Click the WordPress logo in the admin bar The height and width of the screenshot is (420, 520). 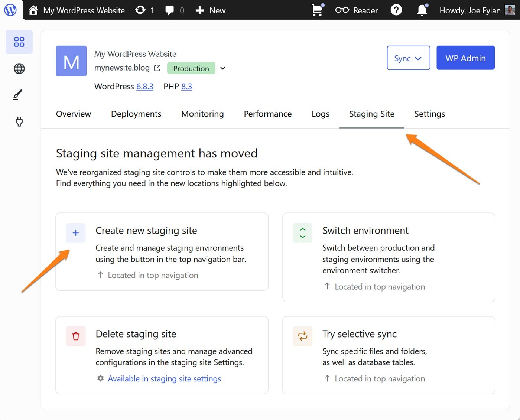point(10,10)
